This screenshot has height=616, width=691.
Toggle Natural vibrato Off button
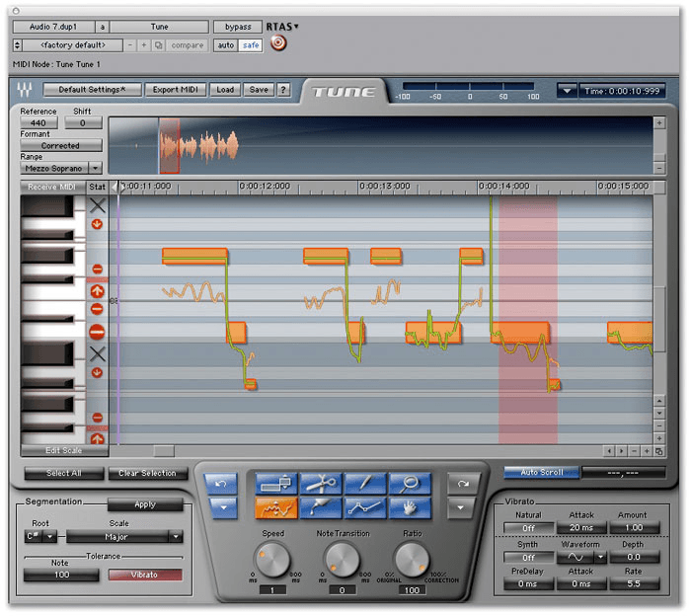point(528,528)
